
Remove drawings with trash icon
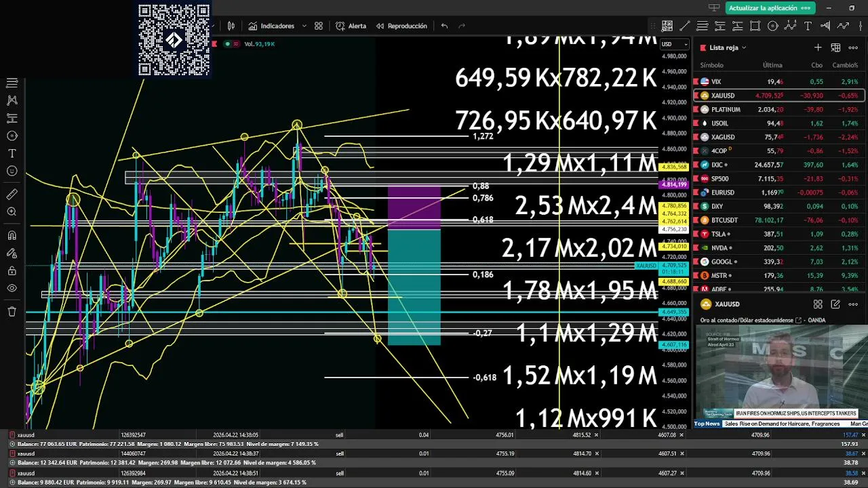[x=12, y=312]
